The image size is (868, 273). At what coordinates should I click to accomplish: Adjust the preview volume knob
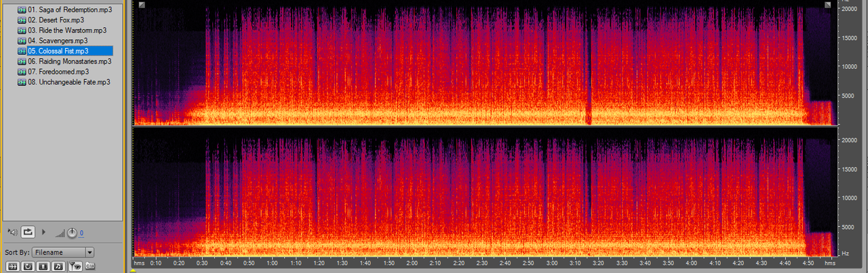coord(72,233)
